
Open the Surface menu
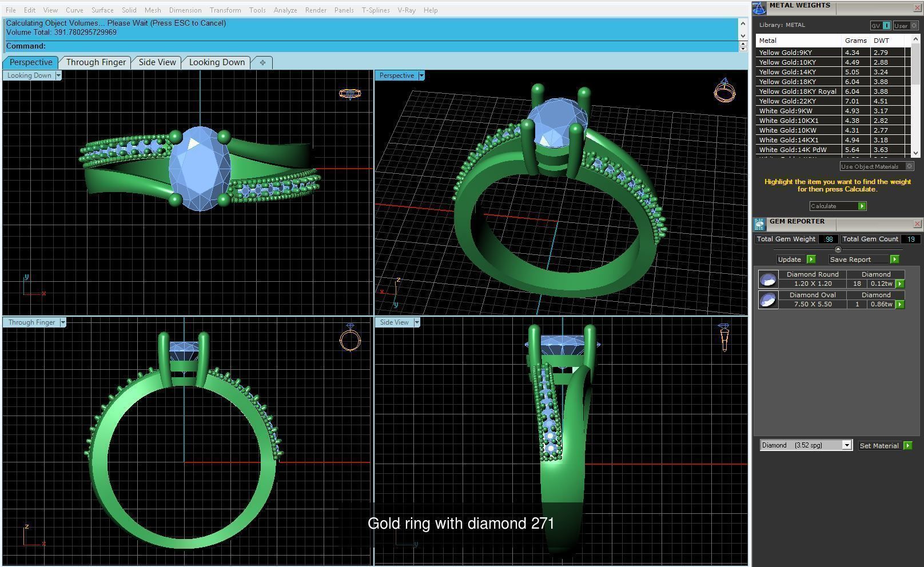(x=102, y=10)
